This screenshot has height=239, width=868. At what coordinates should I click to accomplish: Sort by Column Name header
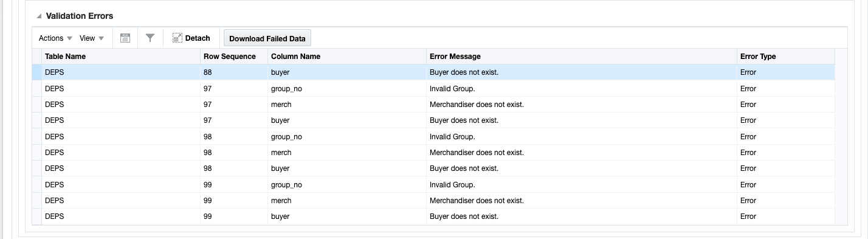tap(347, 57)
